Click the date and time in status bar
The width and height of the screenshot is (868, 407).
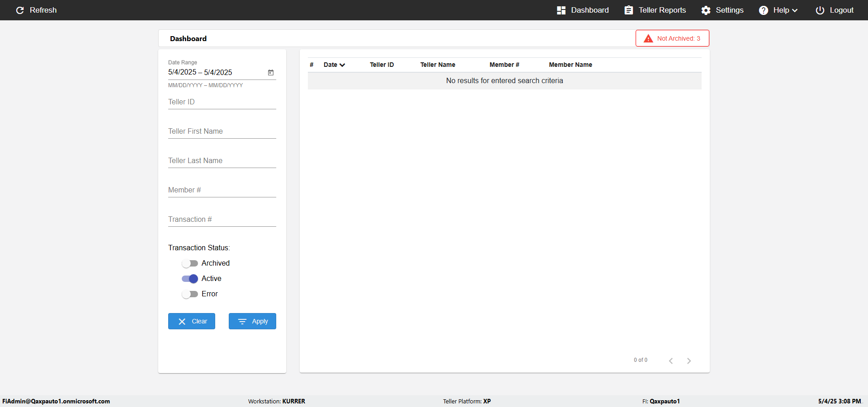(x=840, y=401)
